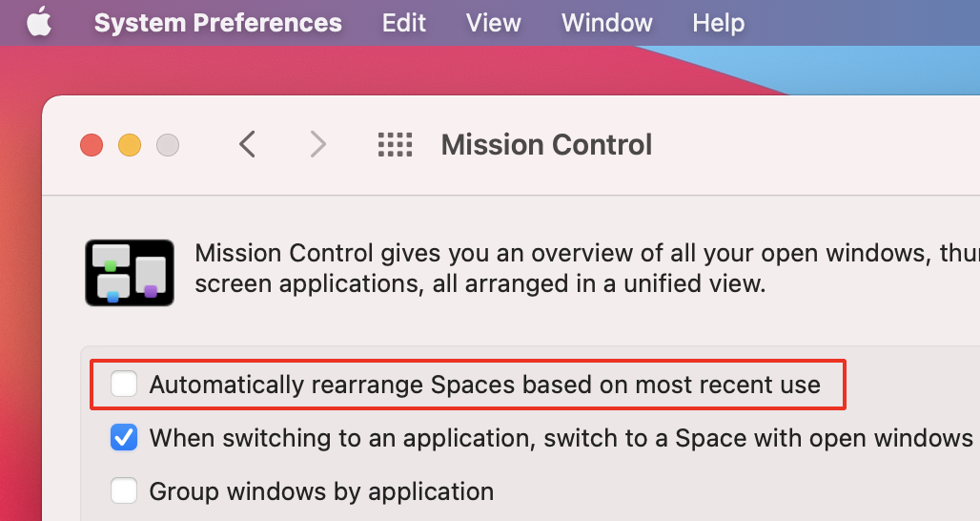
Task: Click the forward navigation chevron
Action: tap(318, 145)
